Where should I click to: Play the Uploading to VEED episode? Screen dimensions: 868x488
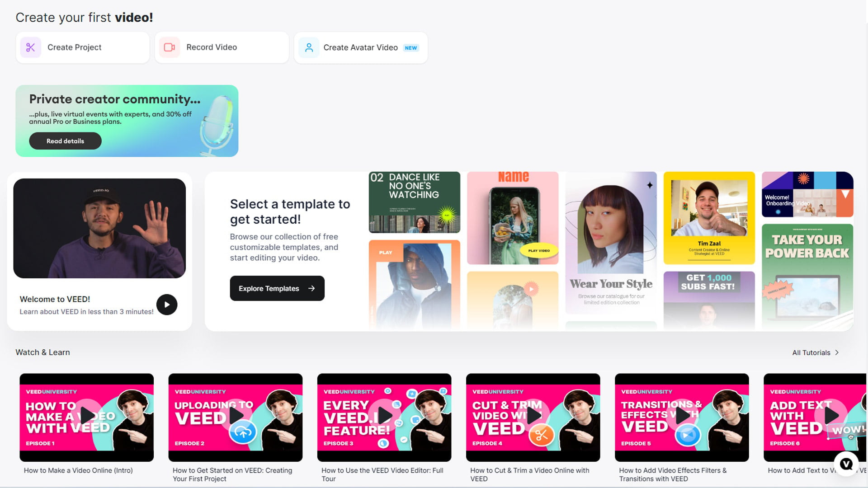[236, 415]
